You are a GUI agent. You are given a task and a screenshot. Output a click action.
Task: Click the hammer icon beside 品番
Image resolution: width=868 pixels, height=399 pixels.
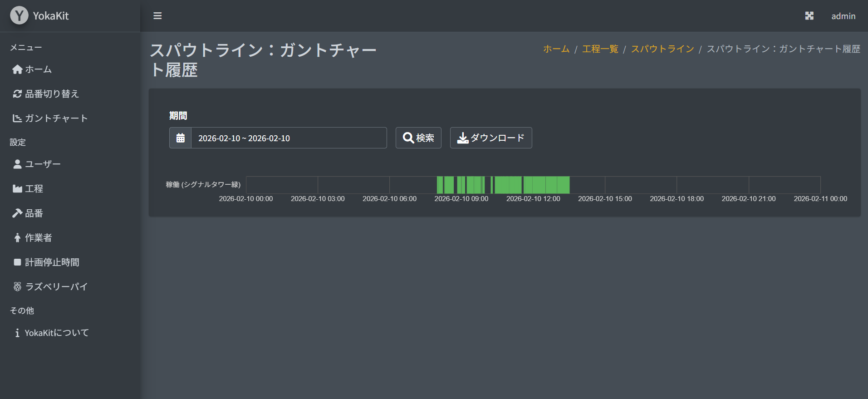click(x=17, y=213)
